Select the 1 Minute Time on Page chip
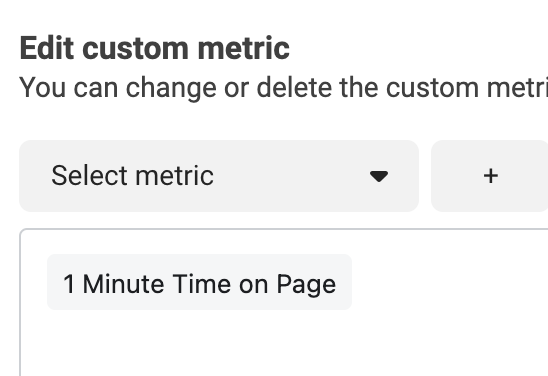The image size is (548, 376). click(199, 282)
